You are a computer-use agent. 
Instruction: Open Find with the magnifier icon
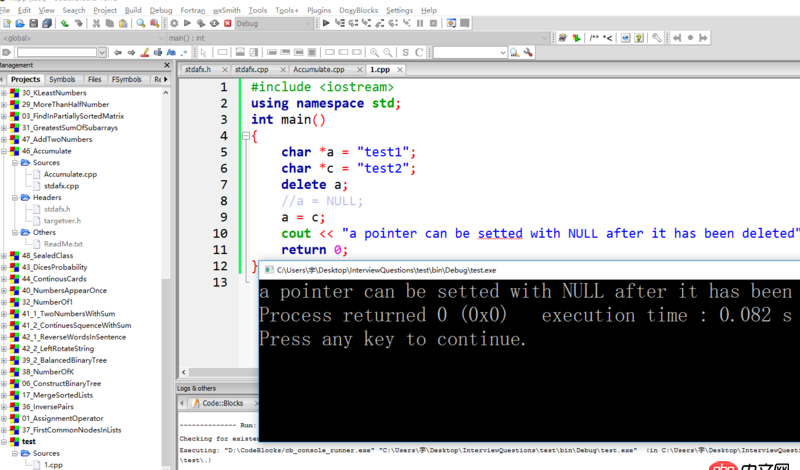(140, 23)
